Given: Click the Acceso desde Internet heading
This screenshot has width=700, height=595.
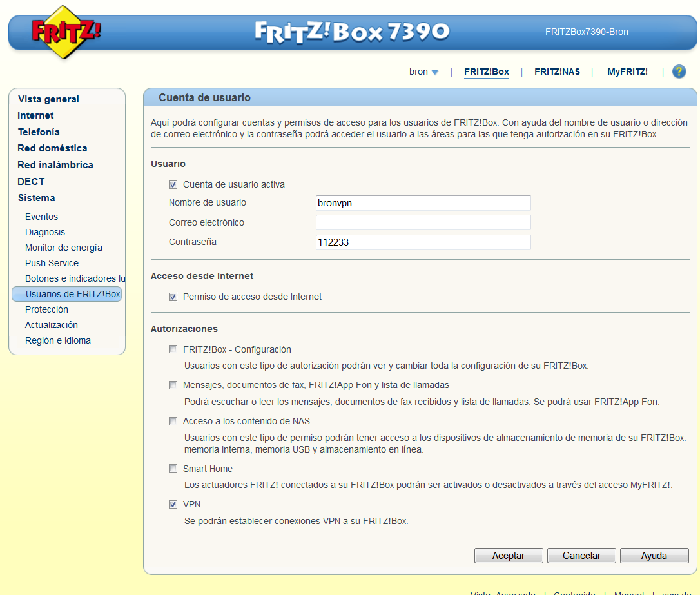Looking at the screenshot, I should [x=202, y=276].
